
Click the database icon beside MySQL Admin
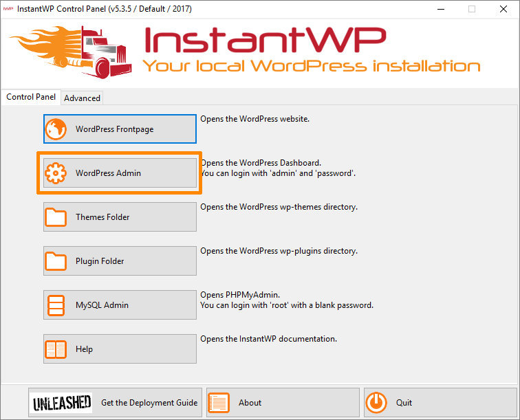point(56,305)
